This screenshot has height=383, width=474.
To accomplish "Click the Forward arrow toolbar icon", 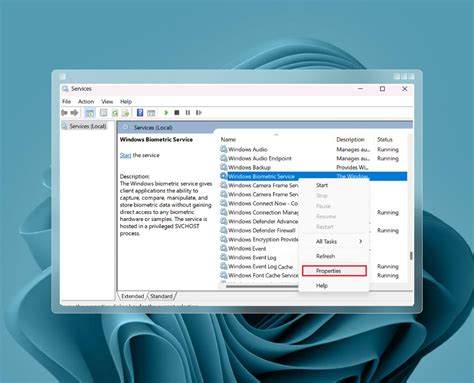I will pos(75,113).
